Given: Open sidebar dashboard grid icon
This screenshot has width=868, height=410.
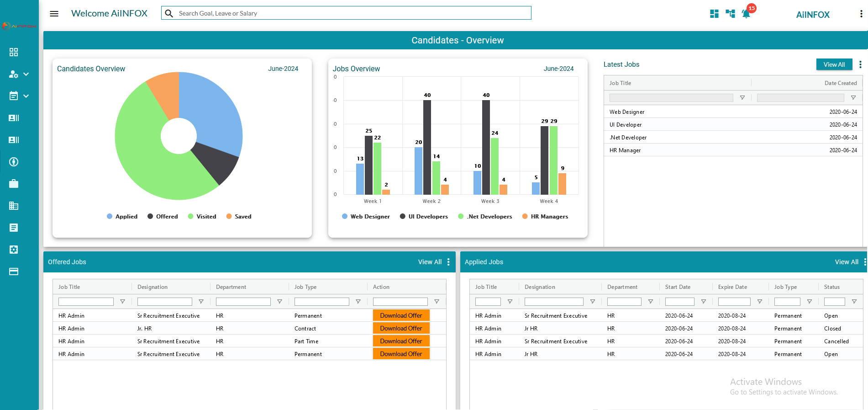Looking at the screenshot, I should coord(14,52).
